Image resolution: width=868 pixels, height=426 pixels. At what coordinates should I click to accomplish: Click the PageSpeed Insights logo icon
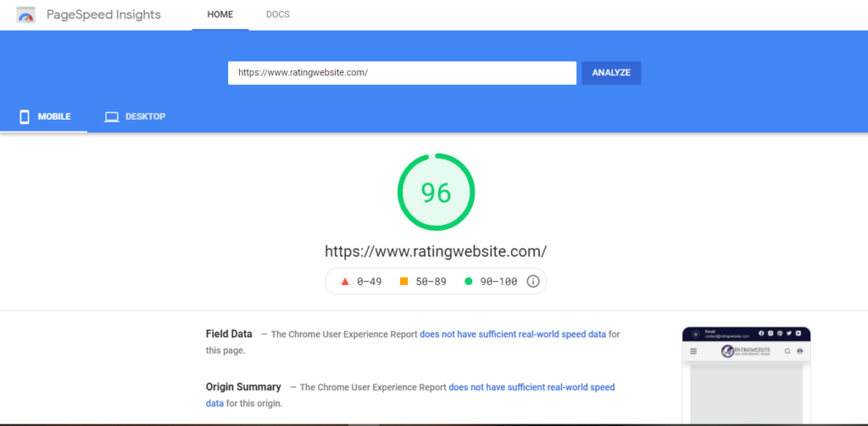point(26,15)
